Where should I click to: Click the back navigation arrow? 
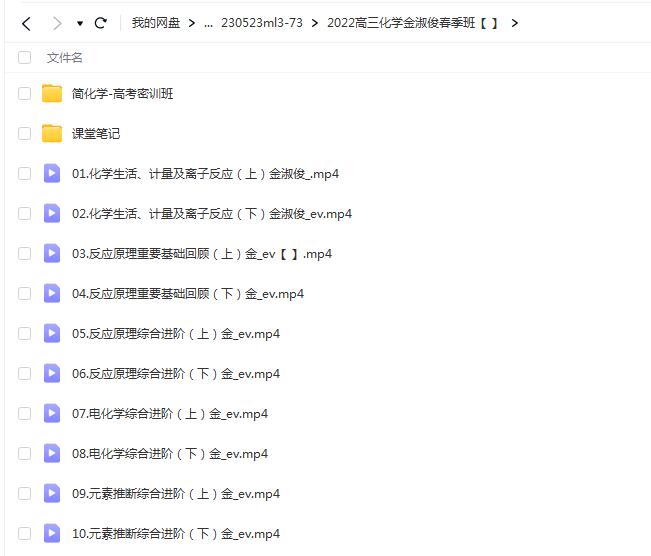(26, 23)
